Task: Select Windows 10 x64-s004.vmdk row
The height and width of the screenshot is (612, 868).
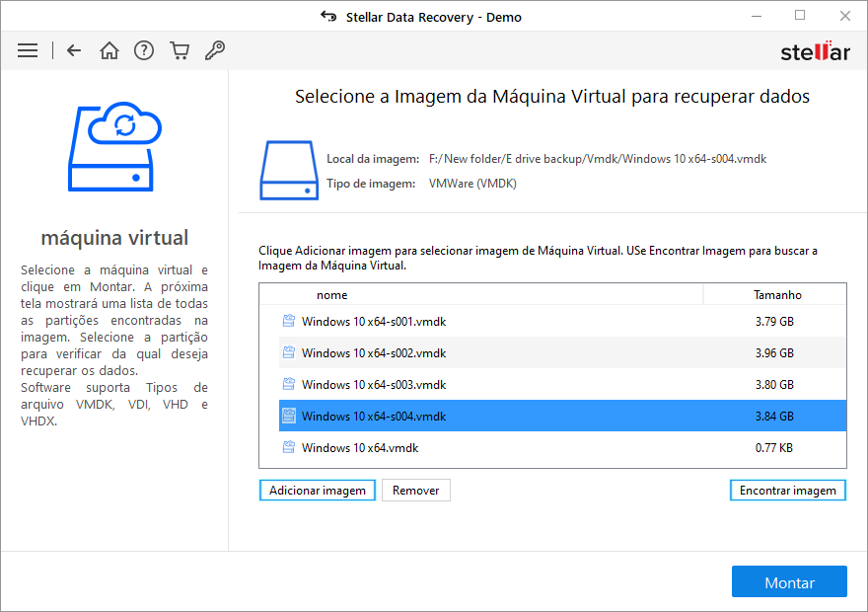Action: pyautogui.click(x=562, y=416)
